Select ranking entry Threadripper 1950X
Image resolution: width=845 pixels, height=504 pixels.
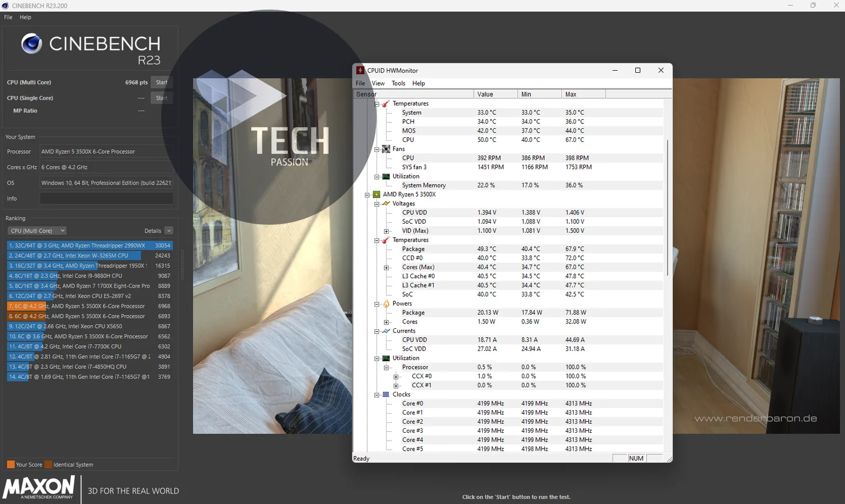[90, 265]
